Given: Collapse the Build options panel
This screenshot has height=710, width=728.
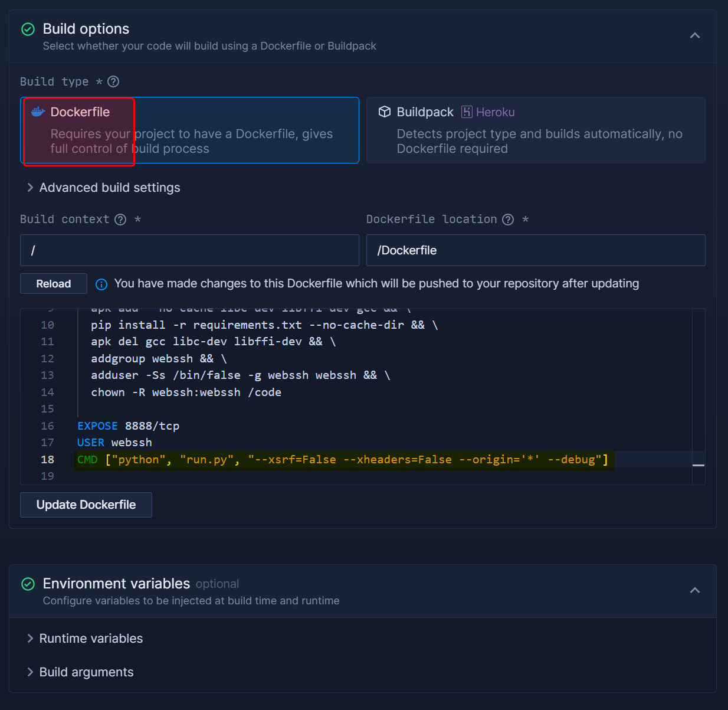Looking at the screenshot, I should coord(695,36).
